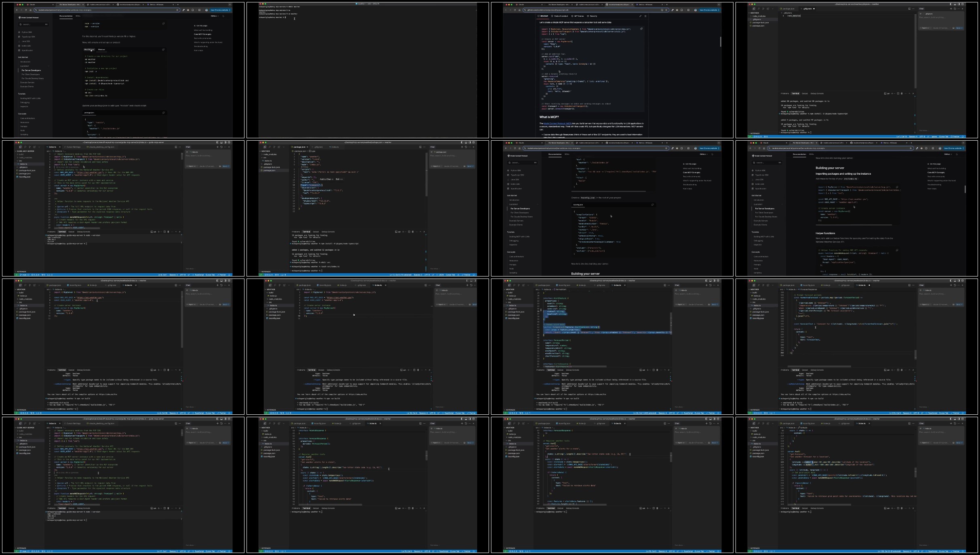This screenshot has width=980, height=555.
Task: Open the index.ts editor tab in the Add to Chat frame
Action: (334, 147)
